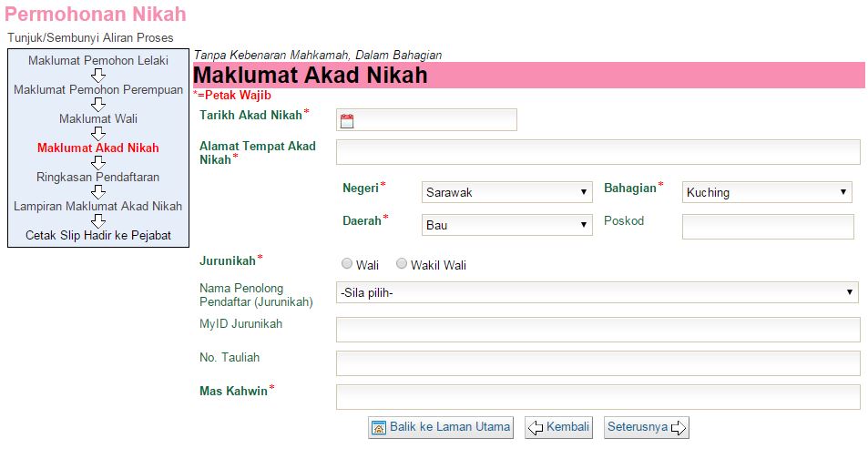This screenshot has height=459, width=868.
Task: Select Maklumat Akad Nikah step in sidebar
Action: click(98, 148)
